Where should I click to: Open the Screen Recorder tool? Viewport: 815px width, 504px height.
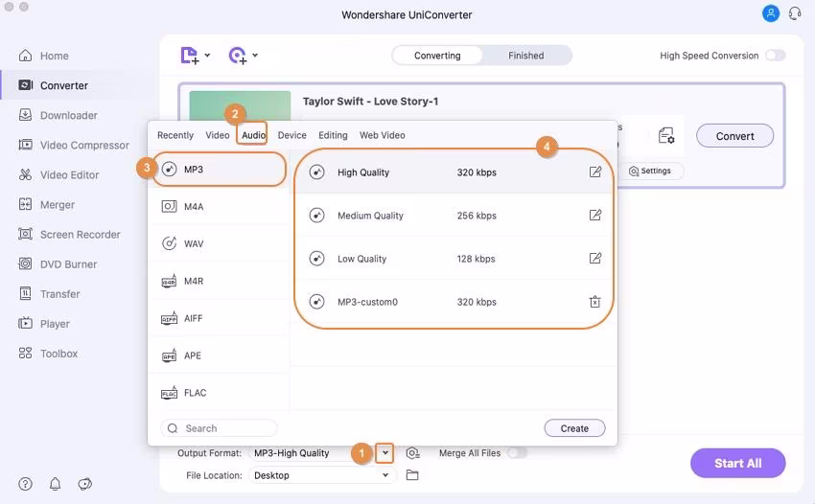click(69, 235)
